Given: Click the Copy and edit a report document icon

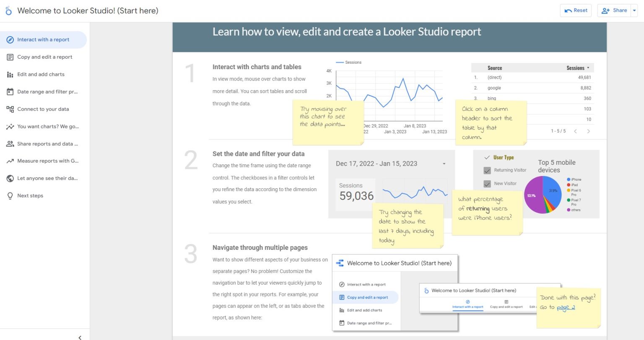Looking at the screenshot, I should 10,57.
